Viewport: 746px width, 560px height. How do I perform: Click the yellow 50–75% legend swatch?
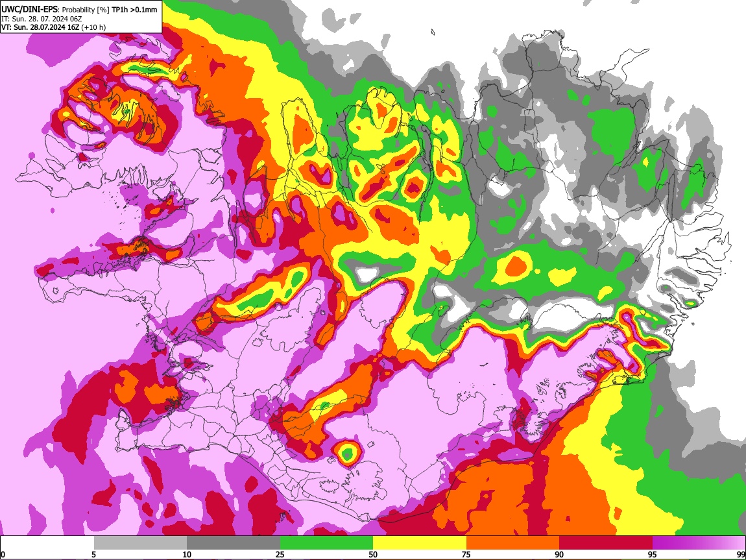pos(420,543)
